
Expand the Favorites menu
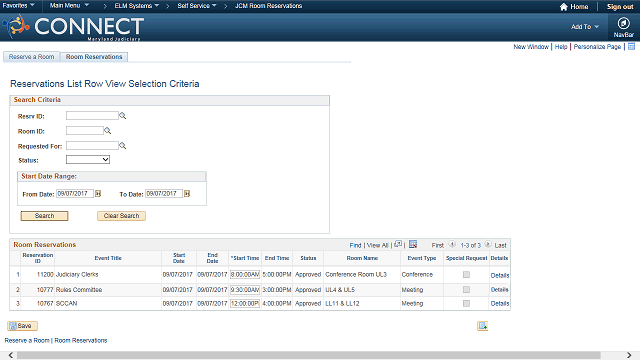click(x=18, y=5)
